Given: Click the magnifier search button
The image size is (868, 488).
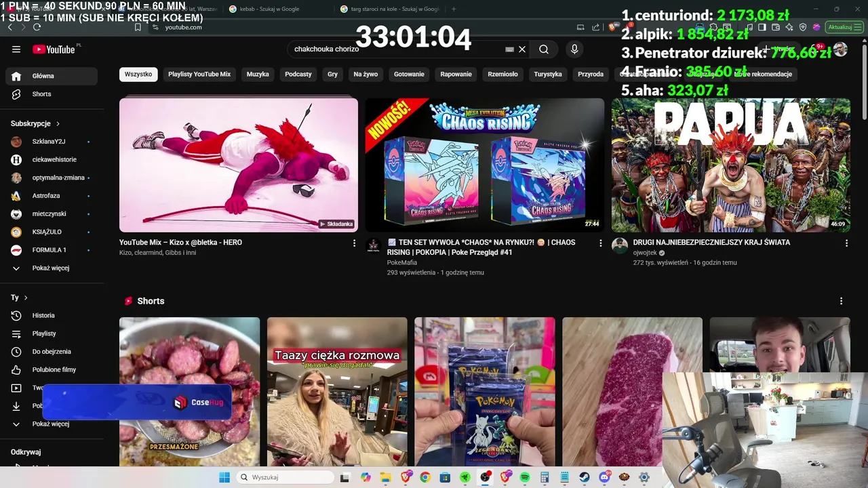Looking at the screenshot, I should click(544, 49).
